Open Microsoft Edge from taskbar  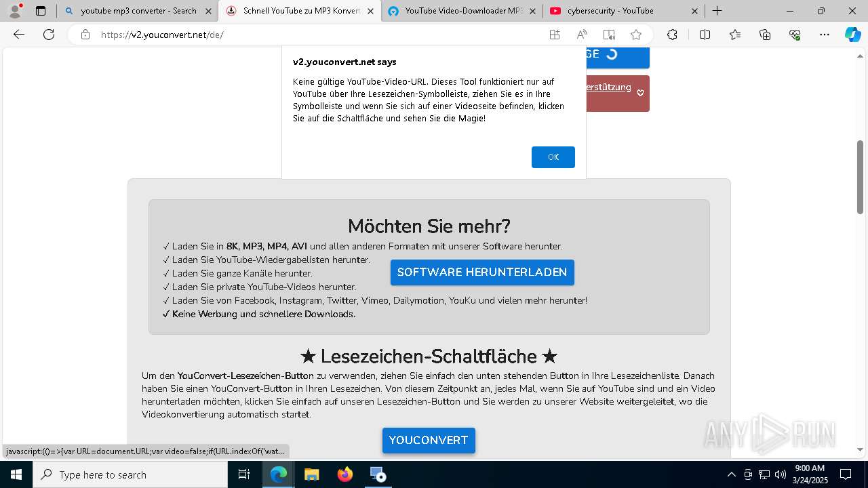[279, 474]
